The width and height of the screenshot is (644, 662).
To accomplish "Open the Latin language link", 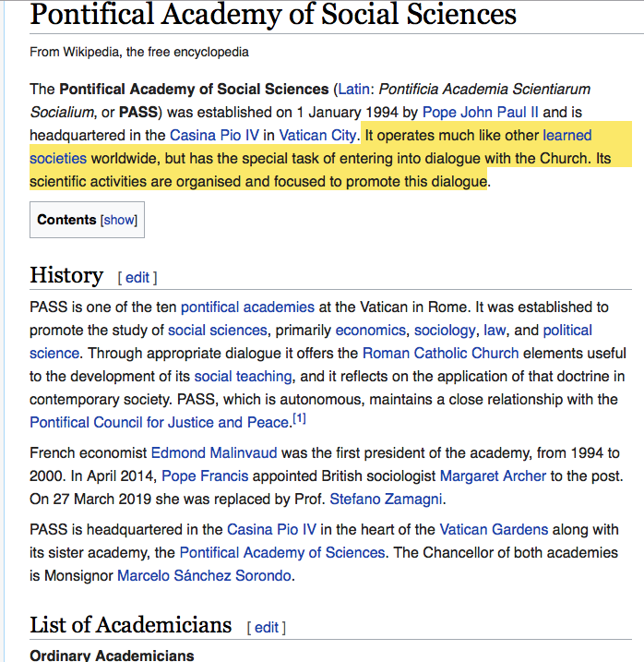I will pos(353,90).
